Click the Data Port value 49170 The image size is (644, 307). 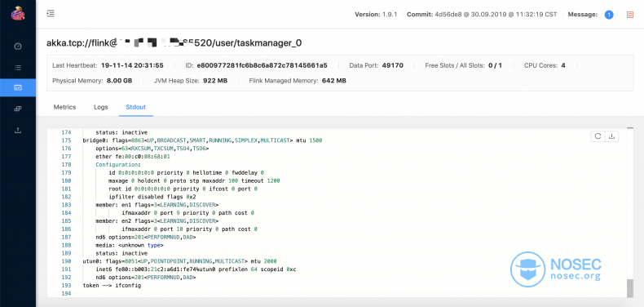click(393, 65)
